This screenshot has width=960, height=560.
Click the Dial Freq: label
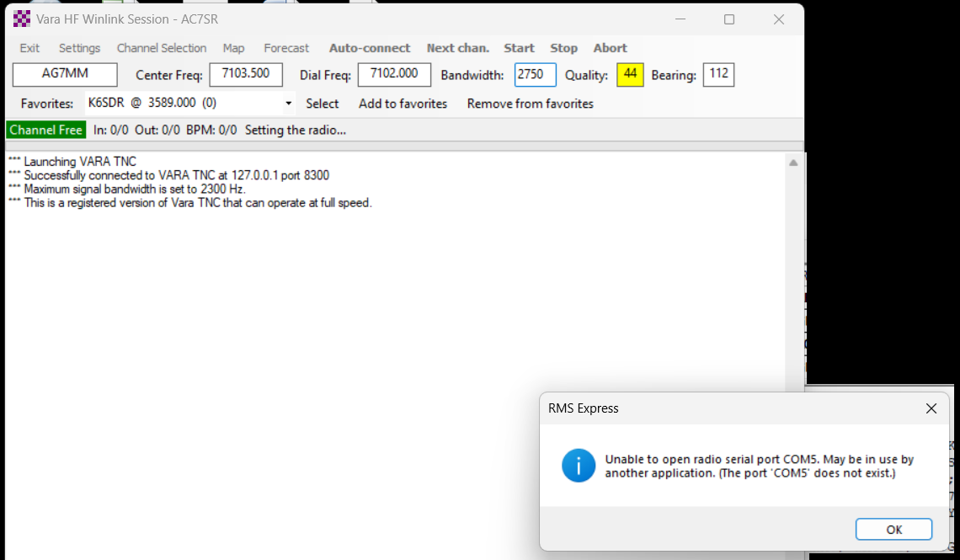click(x=325, y=75)
